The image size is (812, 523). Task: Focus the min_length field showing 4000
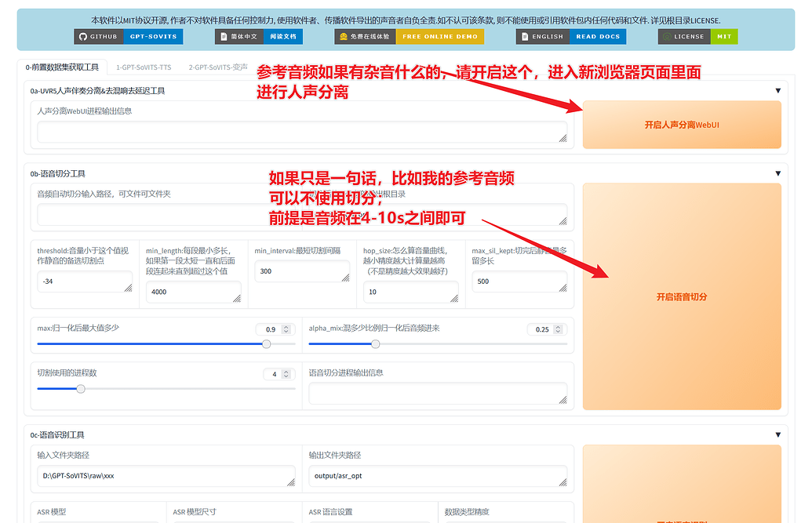(193, 292)
